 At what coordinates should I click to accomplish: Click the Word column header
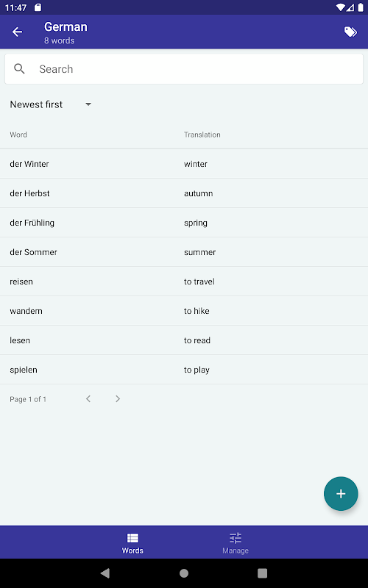tap(18, 135)
